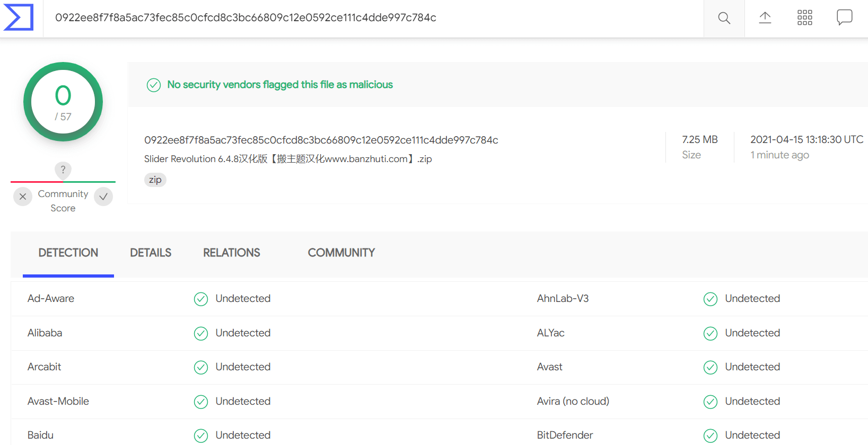868x445 pixels.
Task: Click the Alibaba vendor name
Action: click(x=45, y=333)
